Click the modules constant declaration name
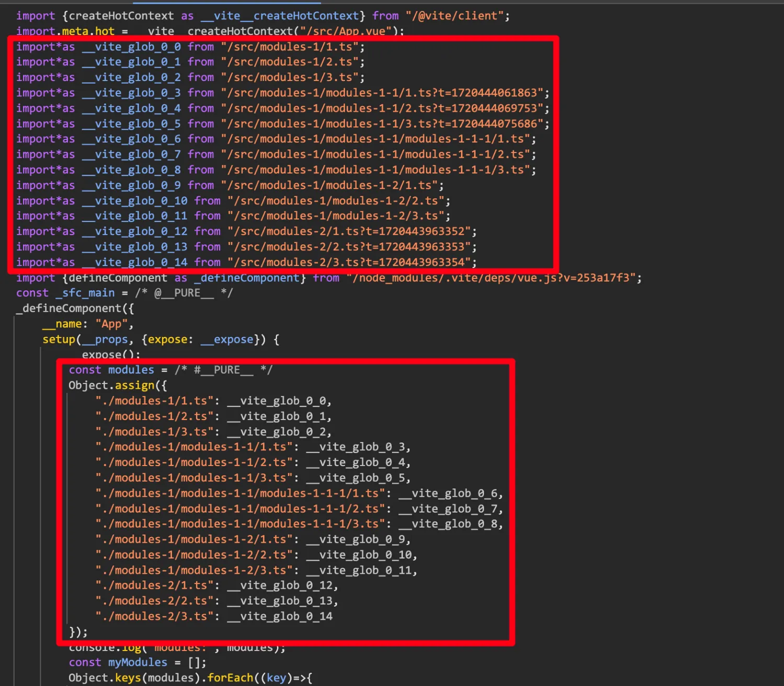This screenshot has width=784, height=686. click(131, 370)
